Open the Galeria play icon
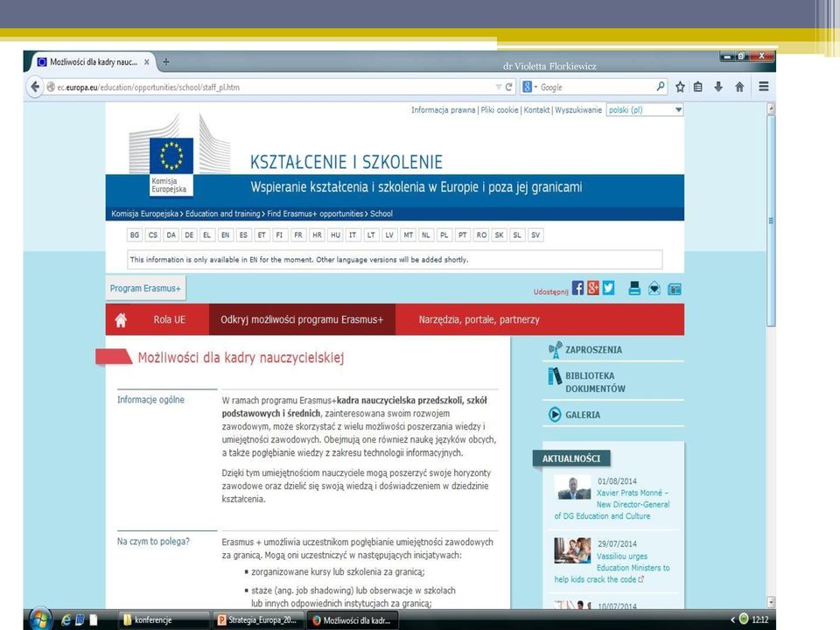840x630 pixels. tap(555, 415)
